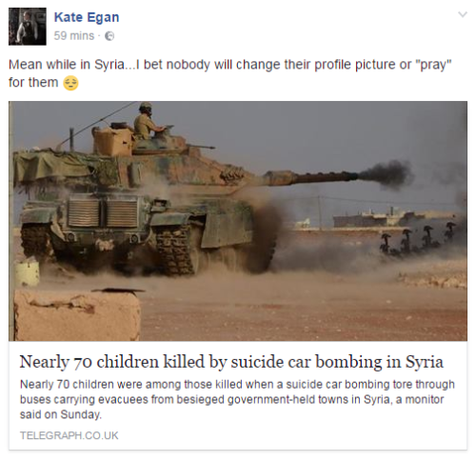Click the Kate Egan name link
This screenshot has width=476, height=461.
tap(87, 17)
